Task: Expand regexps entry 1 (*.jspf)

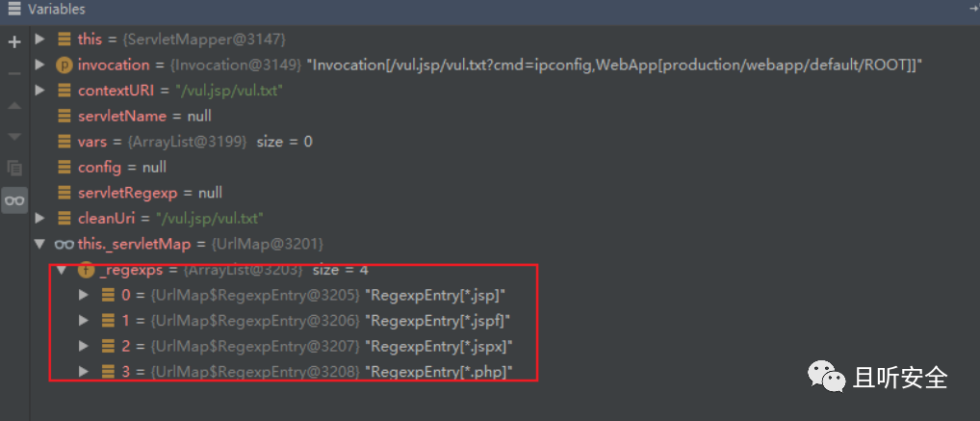Action: click(84, 320)
